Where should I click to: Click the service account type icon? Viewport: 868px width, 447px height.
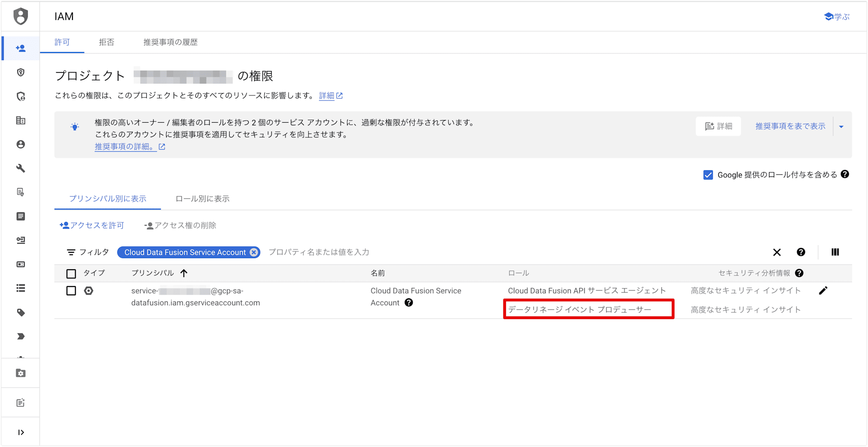(x=89, y=291)
